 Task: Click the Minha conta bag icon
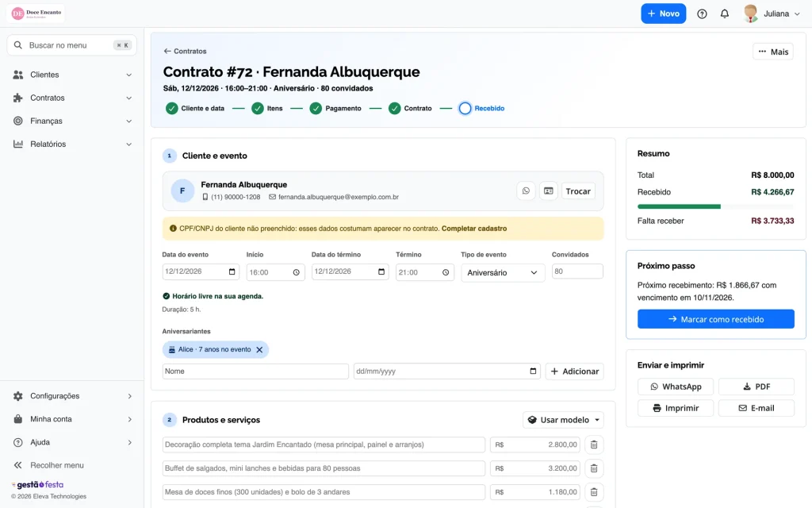pos(18,419)
